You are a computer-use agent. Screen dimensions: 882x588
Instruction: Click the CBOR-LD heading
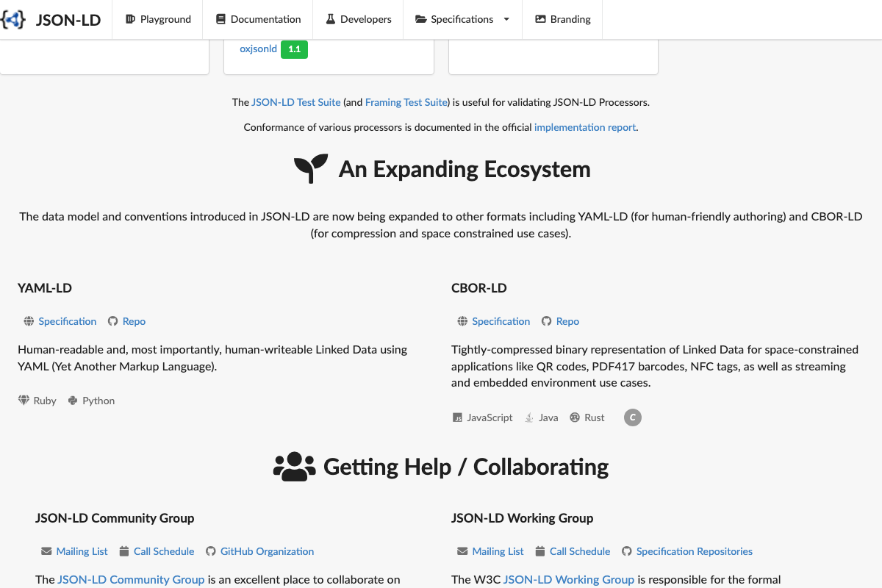click(479, 288)
